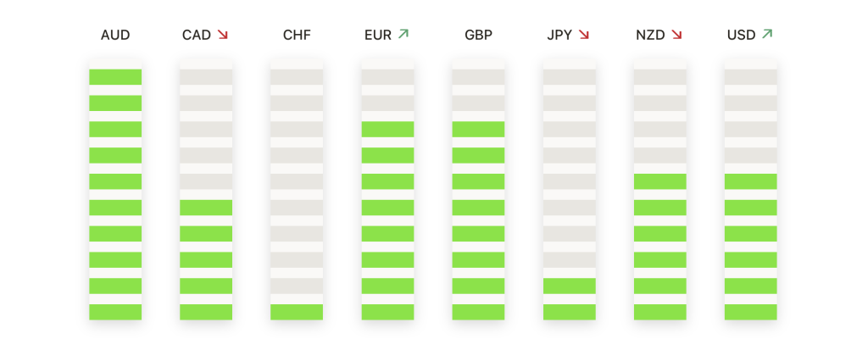The height and width of the screenshot is (350, 868).
Task: Click the CAD currency heading
Action: 197,36
